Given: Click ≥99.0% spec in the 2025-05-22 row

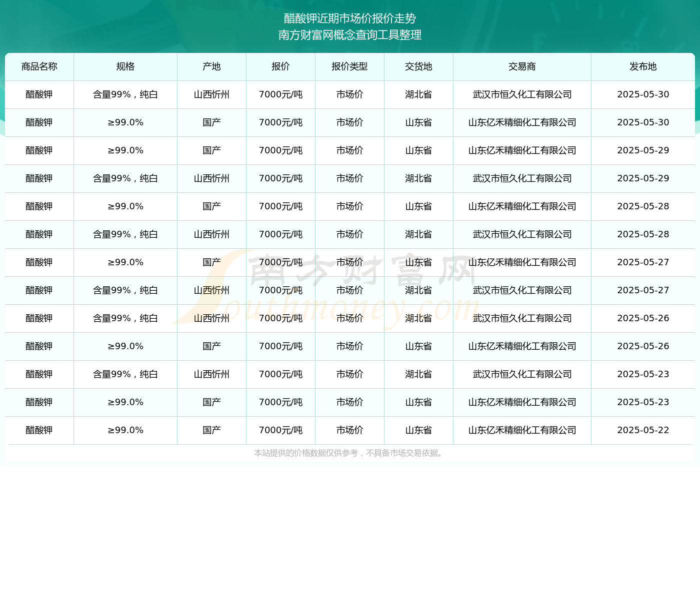Looking at the screenshot, I should tap(125, 430).
